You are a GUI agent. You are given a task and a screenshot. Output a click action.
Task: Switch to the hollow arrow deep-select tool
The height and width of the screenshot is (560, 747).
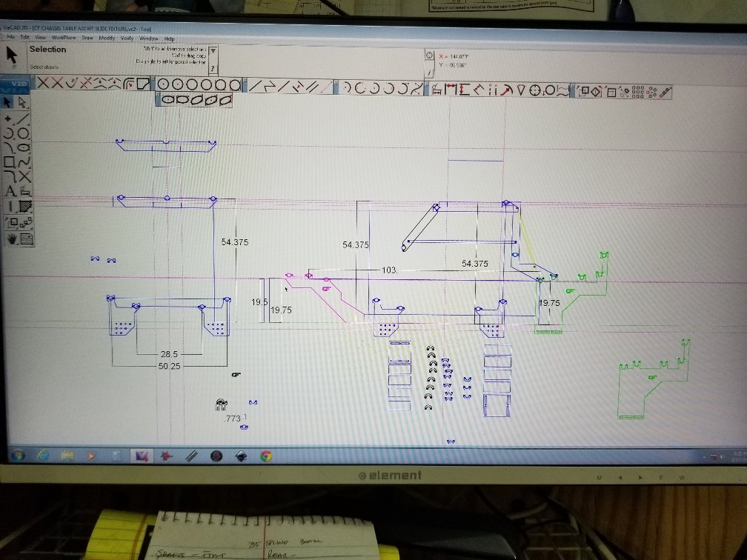click(22, 102)
